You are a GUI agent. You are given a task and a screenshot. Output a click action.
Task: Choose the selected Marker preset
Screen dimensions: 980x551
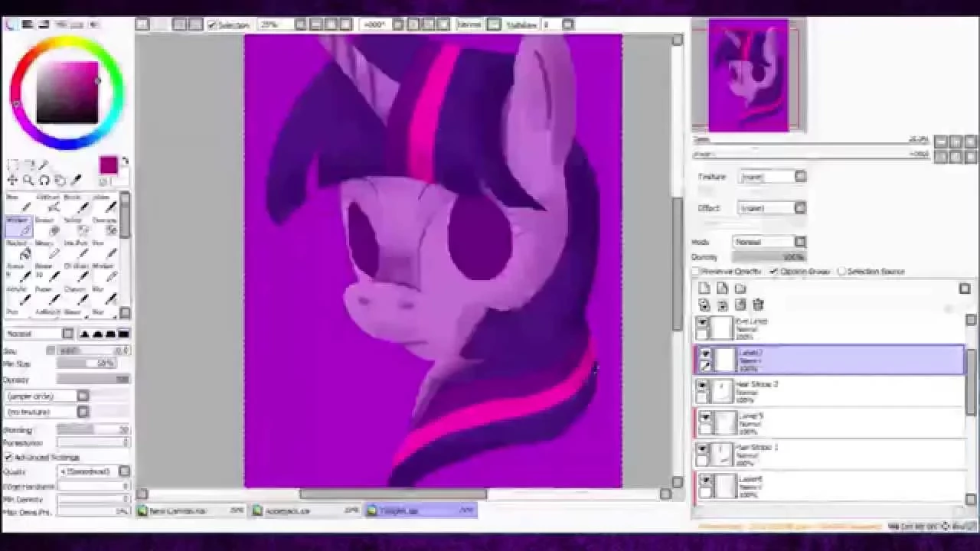(18, 227)
